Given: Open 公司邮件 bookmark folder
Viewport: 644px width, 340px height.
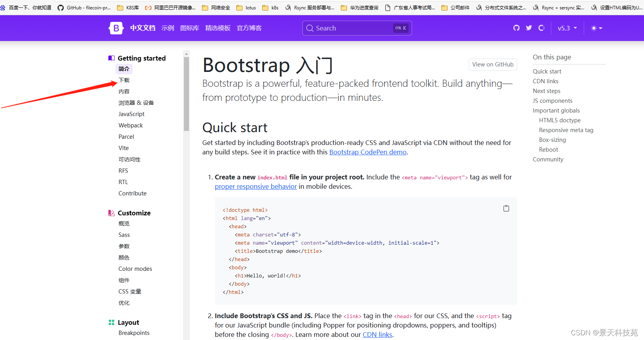Looking at the screenshot, I should coord(455,7).
